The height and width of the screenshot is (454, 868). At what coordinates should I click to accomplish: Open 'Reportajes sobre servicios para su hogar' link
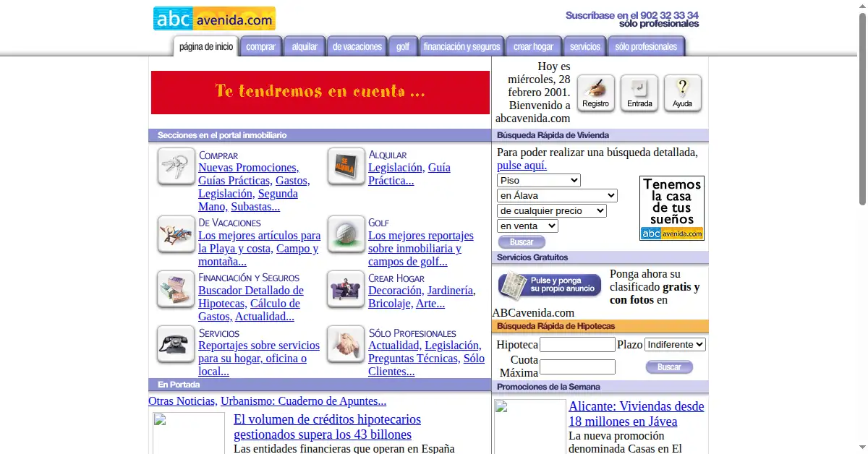(259, 359)
